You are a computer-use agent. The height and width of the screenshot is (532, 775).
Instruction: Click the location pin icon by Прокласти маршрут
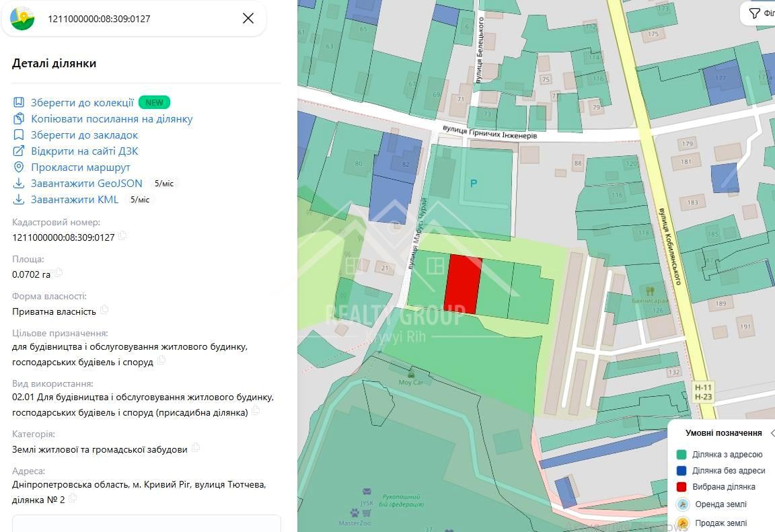point(19,167)
